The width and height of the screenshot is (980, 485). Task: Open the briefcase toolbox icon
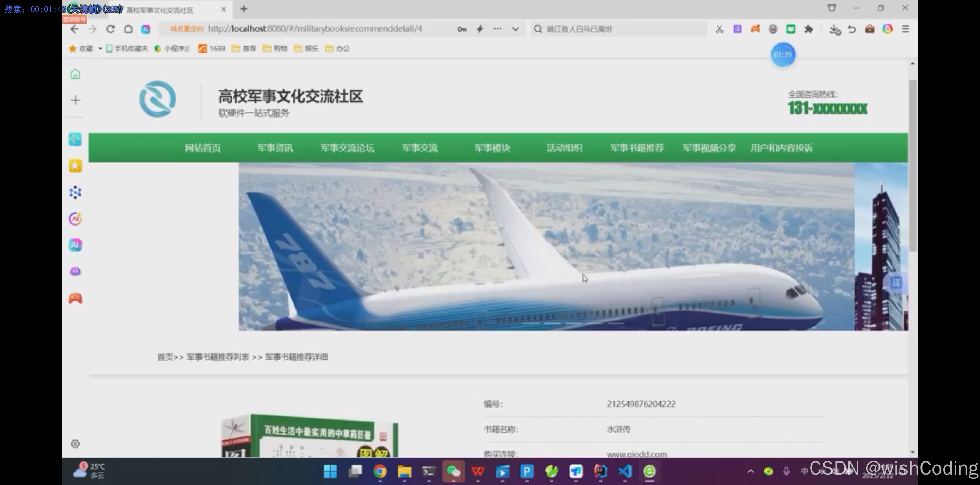pyautogui.click(x=870, y=29)
